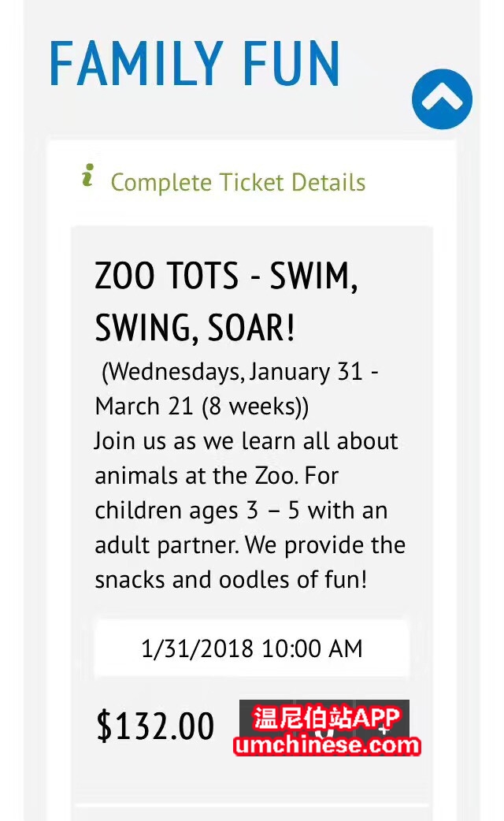Decrease ticket quantity with the minus button
Viewport: 504px width, 821px height.
coord(265,728)
